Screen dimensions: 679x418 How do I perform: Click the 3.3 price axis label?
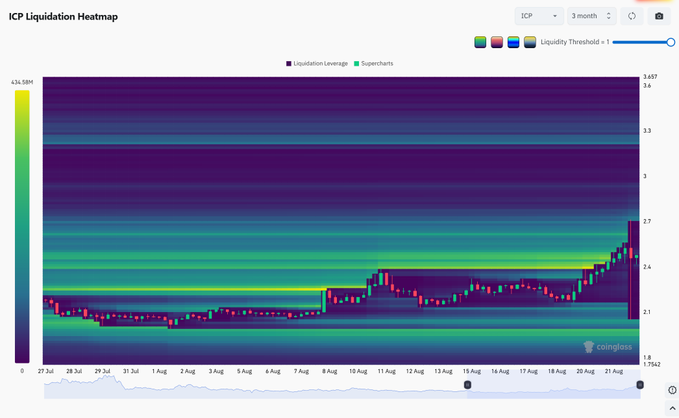(647, 130)
